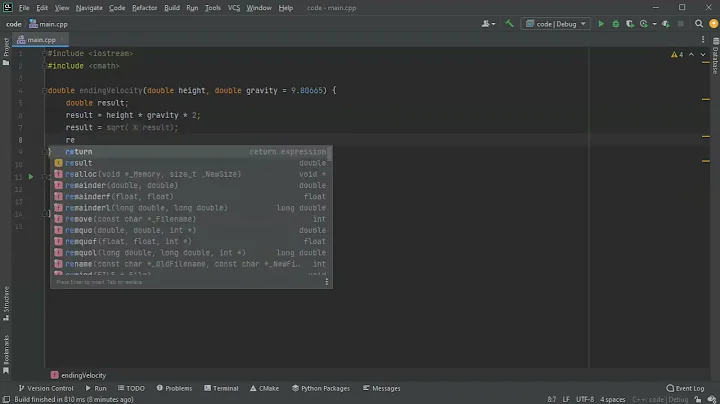Open the Messages tool window

[382, 388]
